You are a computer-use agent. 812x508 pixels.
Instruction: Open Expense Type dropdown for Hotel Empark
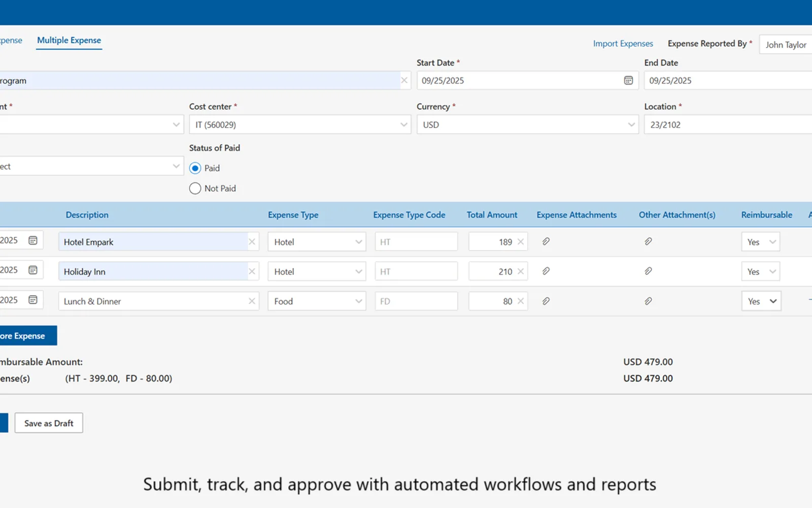[x=317, y=242]
